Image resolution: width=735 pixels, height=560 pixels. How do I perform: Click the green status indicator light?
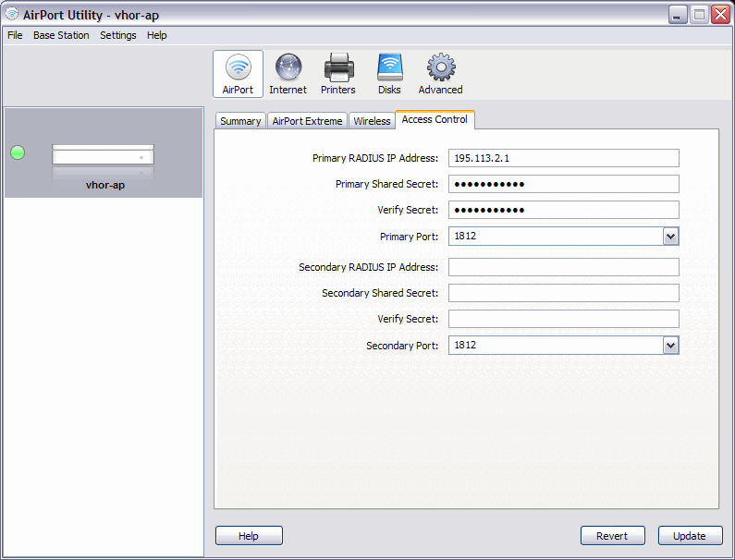pos(18,152)
